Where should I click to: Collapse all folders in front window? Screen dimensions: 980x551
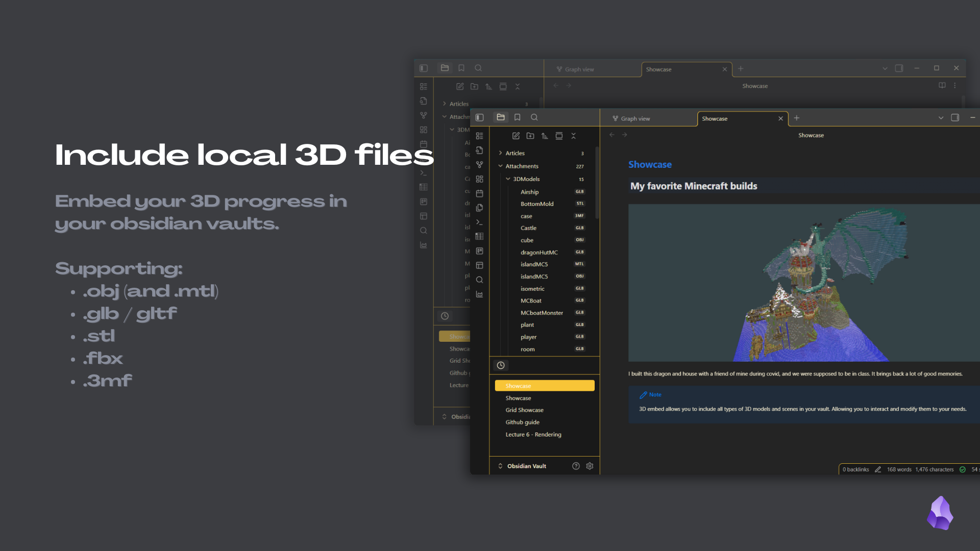click(x=573, y=136)
